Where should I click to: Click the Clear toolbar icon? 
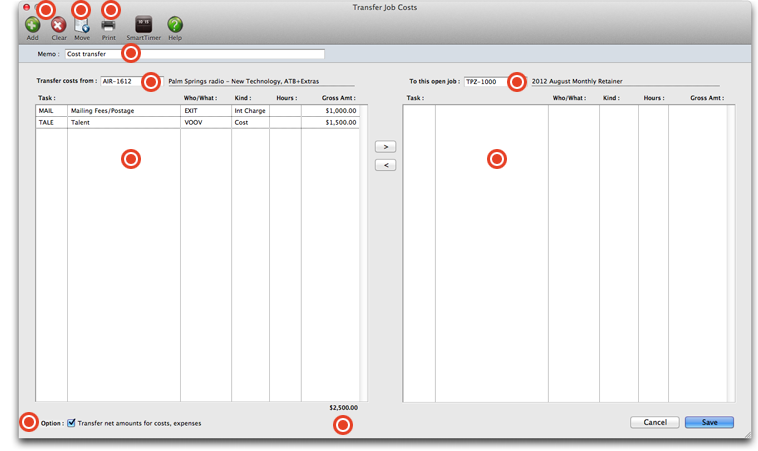pos(59,25)
